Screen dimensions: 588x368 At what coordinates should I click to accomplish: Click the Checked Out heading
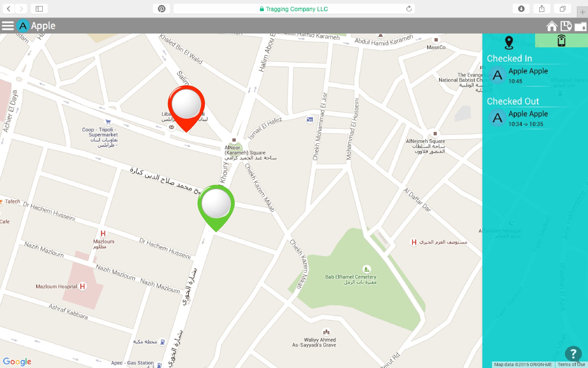click(x=513, y=101)
